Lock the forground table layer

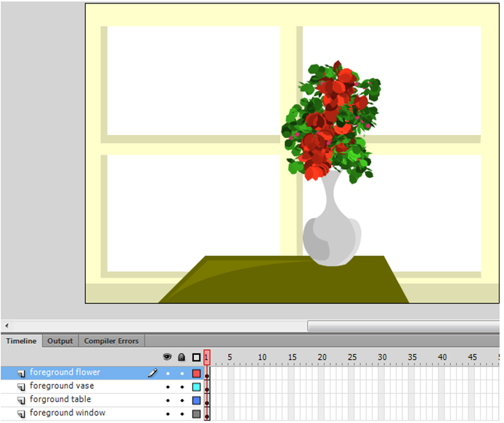click(182, 400)
